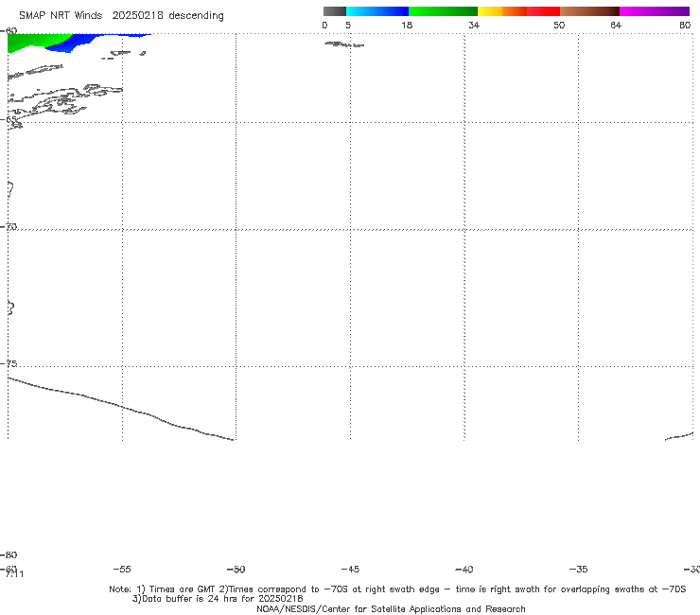
Task: Select the magenta-purple segment of the color bar
Action: (x=655, y=11)
